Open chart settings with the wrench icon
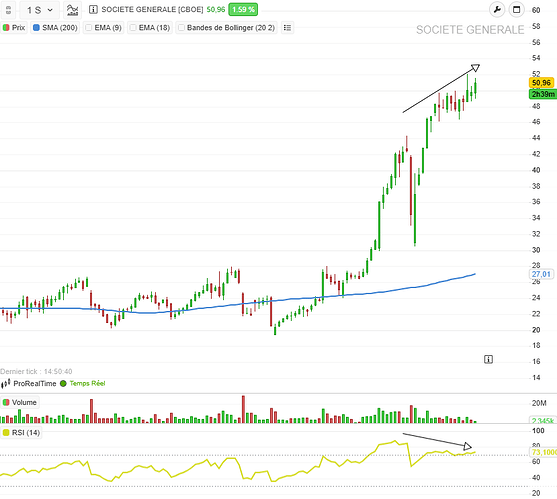The image size is (557, 499). [497, 10]
